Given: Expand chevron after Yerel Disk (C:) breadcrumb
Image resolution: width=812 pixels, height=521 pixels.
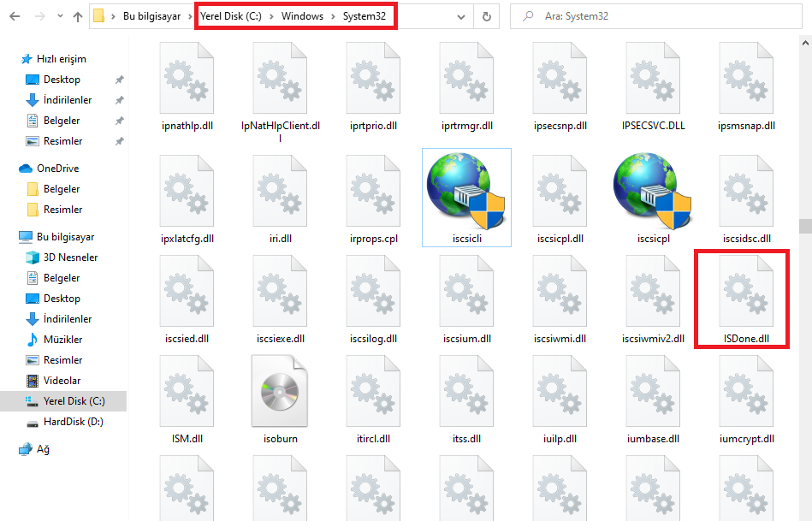Looking at the screenshot, I should pos(271,16).
